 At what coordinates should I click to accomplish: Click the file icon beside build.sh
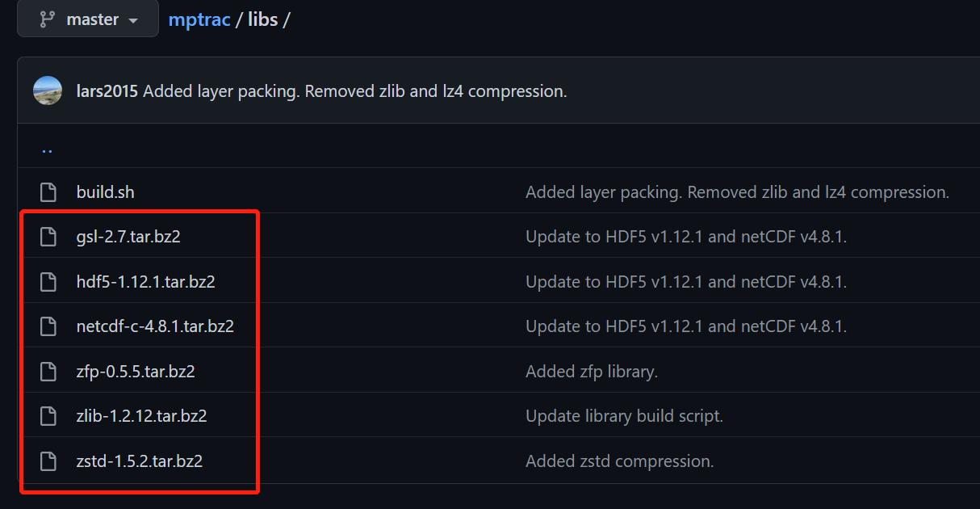[48, 192]
